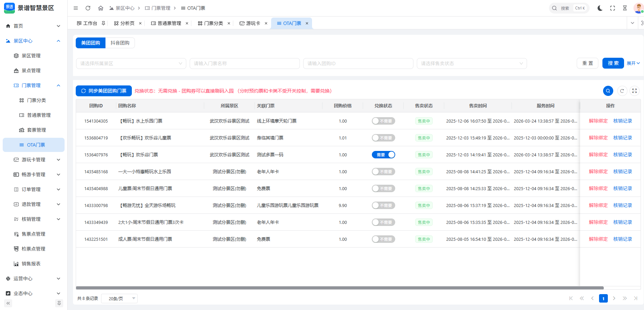Viewport: 644px width, 310px height.
Task: Open 套票管理 in sidebar
Action: coord(33,130)
